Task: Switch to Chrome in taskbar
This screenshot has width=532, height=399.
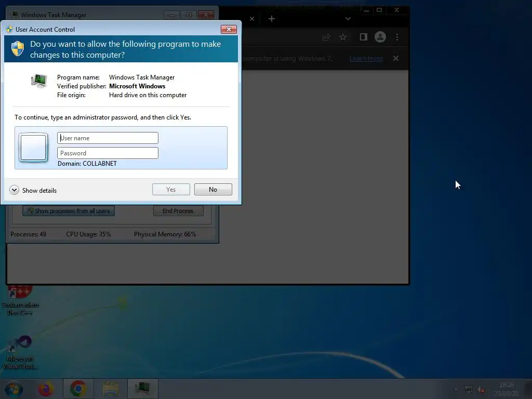Action: click(x=78, y=389)
